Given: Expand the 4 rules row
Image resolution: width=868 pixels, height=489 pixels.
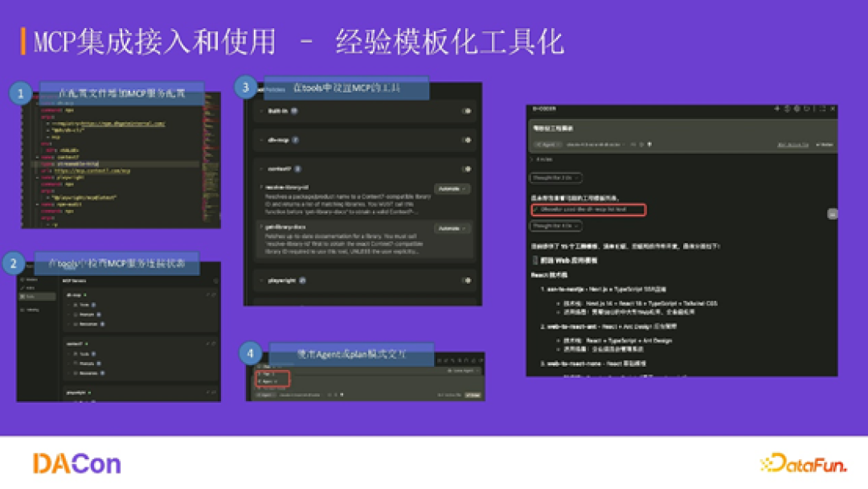Looking at the screenshot, I should 542,159.
